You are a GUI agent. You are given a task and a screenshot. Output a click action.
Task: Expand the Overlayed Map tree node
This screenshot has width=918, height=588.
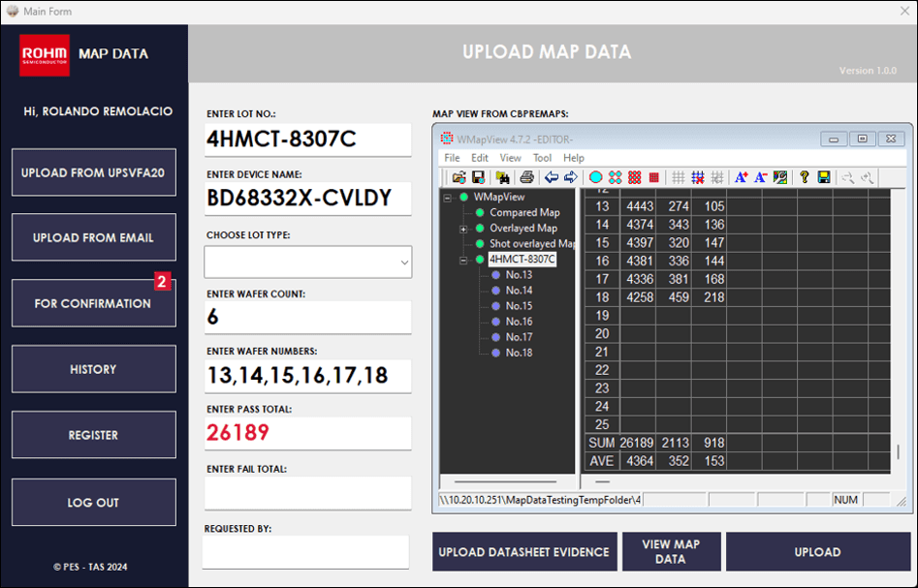coord(463,229)
